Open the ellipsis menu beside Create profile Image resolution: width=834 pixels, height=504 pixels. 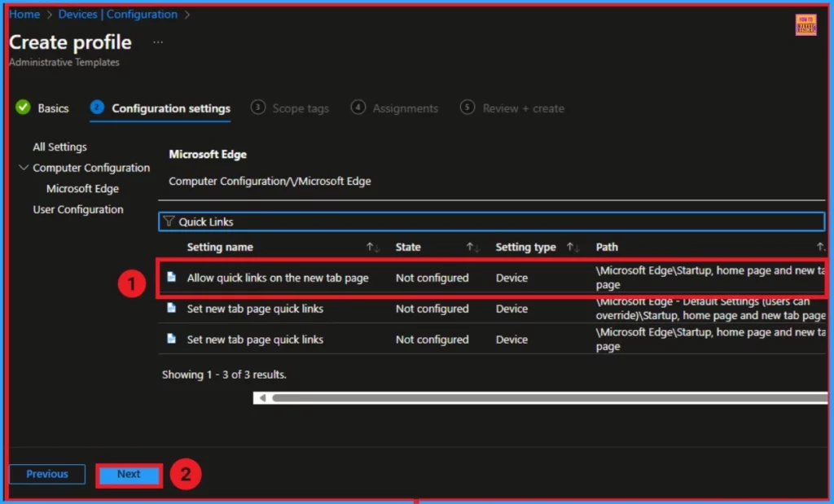[x=158, y=42]
